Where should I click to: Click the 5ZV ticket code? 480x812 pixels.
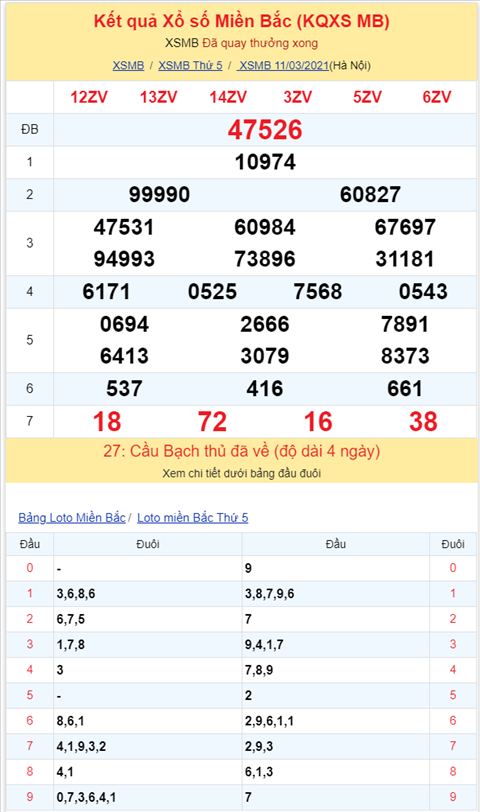click(367, 97)
